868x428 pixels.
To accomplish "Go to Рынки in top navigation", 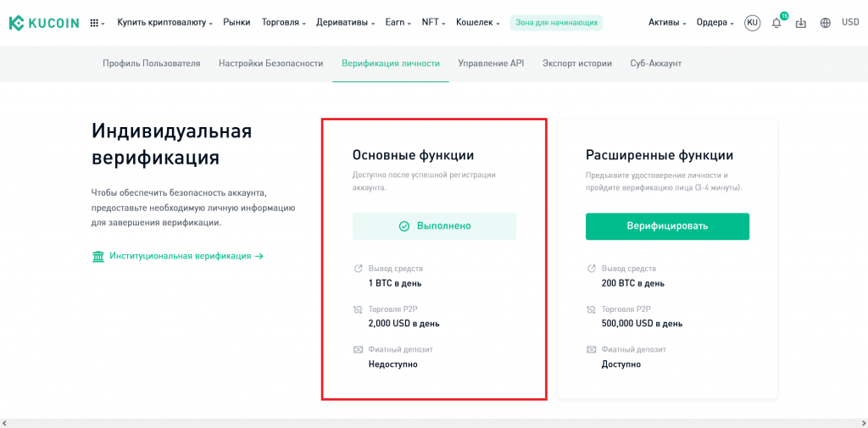I will [x=237, y=23].
